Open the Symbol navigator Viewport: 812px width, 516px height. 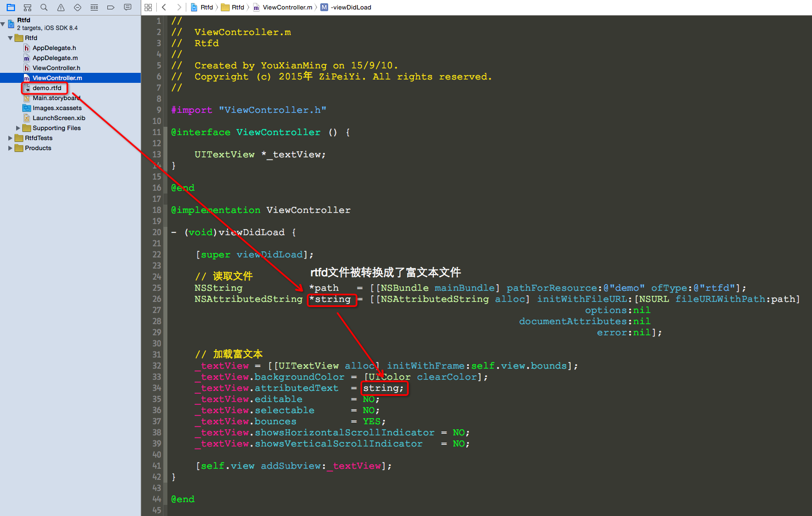pos(27,7)
